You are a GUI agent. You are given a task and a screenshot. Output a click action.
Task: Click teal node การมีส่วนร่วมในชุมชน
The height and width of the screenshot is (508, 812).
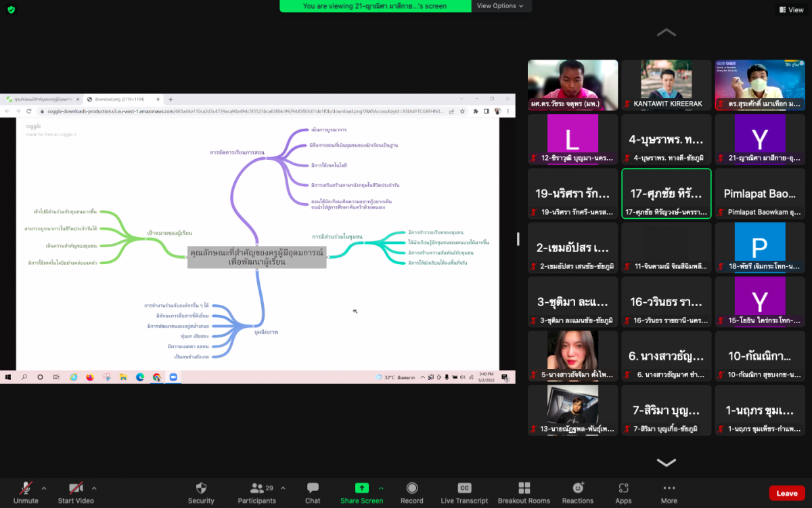(x=337, y=237)
